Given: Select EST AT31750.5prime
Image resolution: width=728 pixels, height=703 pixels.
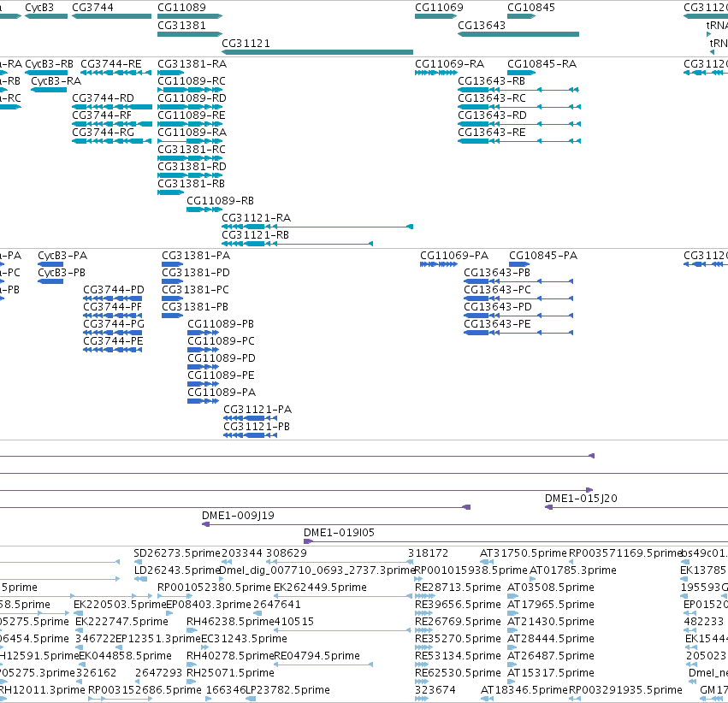Looking at the screenshot, I should pyautogui.click(x=524, y=553).
